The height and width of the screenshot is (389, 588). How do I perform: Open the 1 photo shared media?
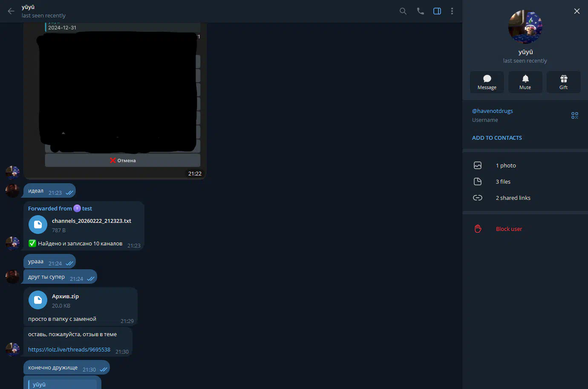coord(505,166)
